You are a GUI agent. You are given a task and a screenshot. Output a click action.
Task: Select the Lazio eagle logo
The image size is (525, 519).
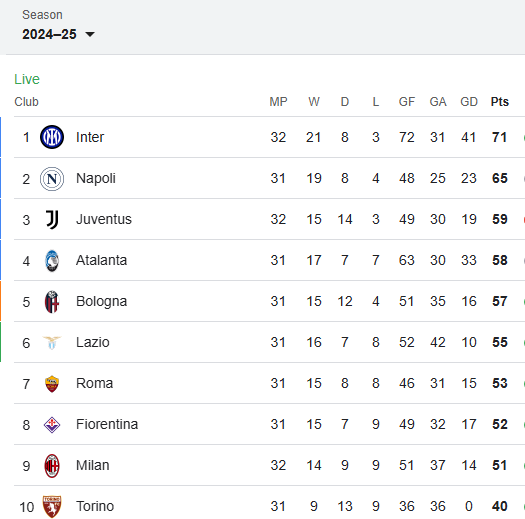(x=52, y=343)
